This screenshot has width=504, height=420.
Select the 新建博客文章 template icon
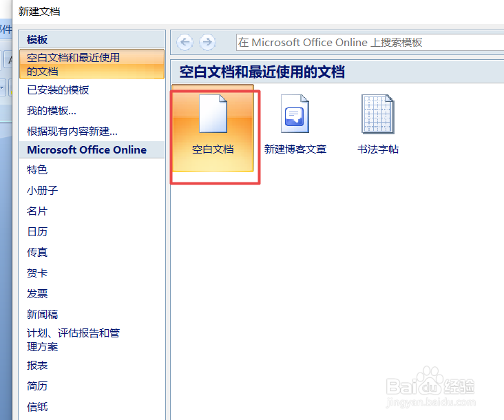pos(295,114)
